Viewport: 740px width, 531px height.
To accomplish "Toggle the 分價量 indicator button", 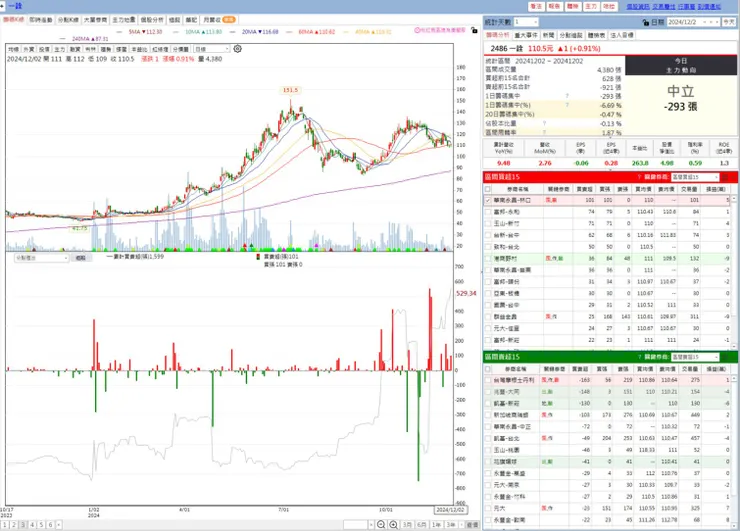I will pos(181,49).
